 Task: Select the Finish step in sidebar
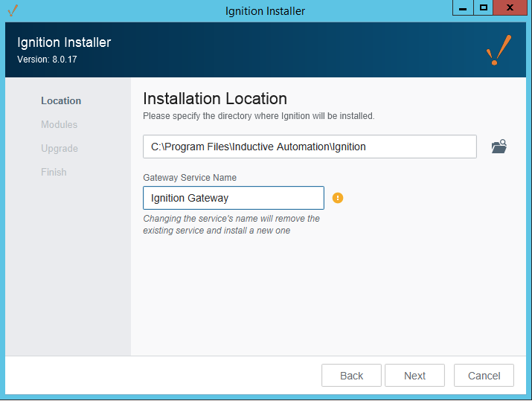[54, 172]
